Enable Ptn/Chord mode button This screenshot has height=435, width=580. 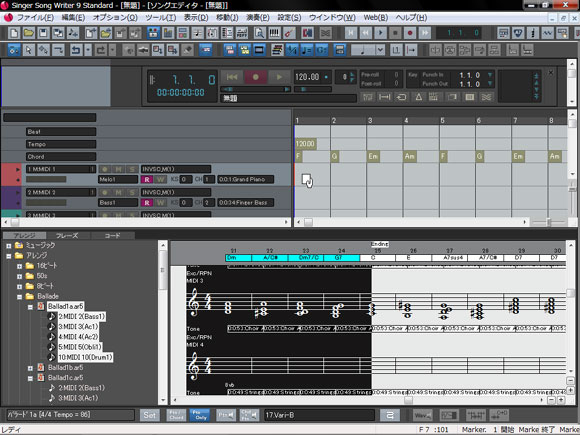click(x=176, y=415)
